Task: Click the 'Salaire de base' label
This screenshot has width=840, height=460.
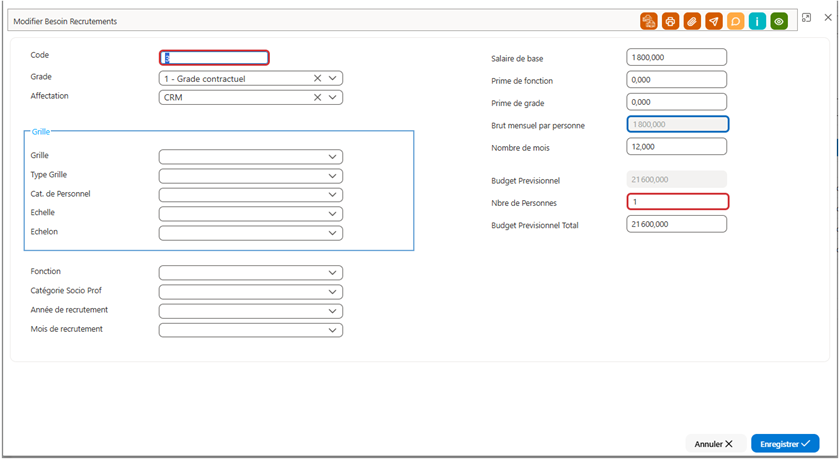Action: 517,58
